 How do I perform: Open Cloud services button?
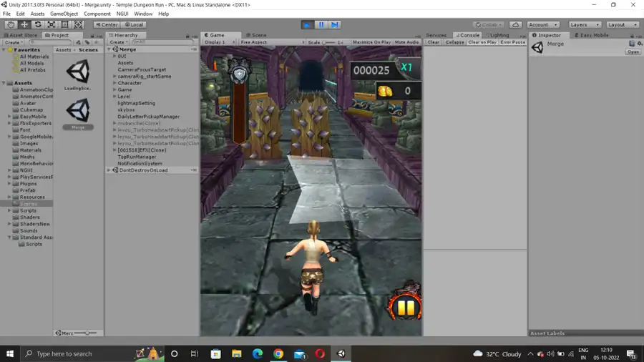click(x=515, y=24)
